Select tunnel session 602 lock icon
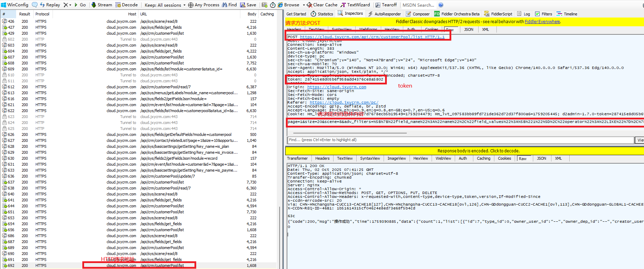This screenshot has width=644, height=269. (x=5, y=39)
